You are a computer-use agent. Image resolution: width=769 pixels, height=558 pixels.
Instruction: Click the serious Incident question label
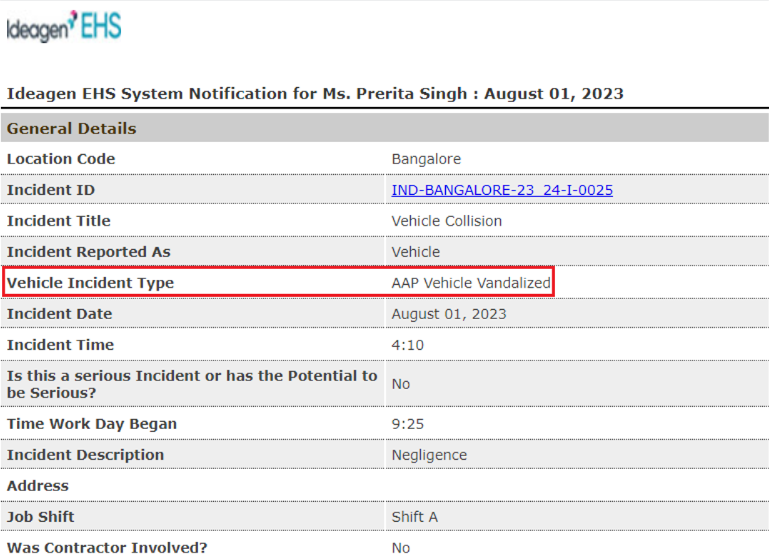coord(192,384)
